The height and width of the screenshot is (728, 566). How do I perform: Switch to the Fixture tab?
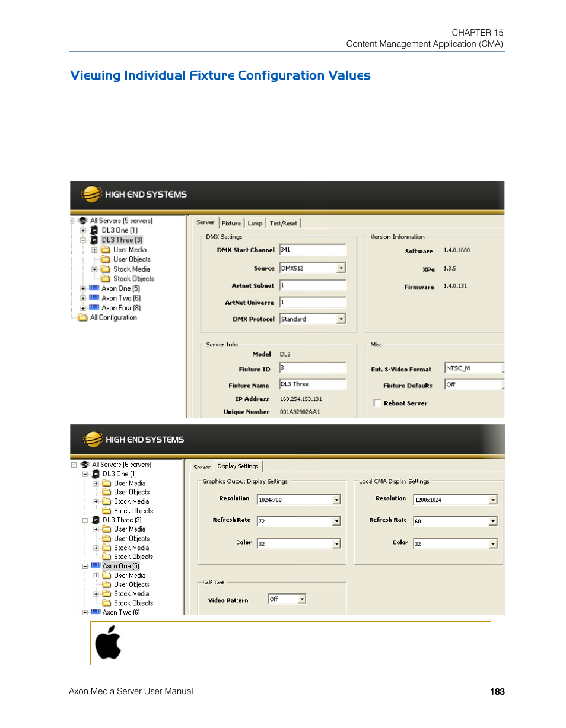pyautogui.click(x=231, y=223)
